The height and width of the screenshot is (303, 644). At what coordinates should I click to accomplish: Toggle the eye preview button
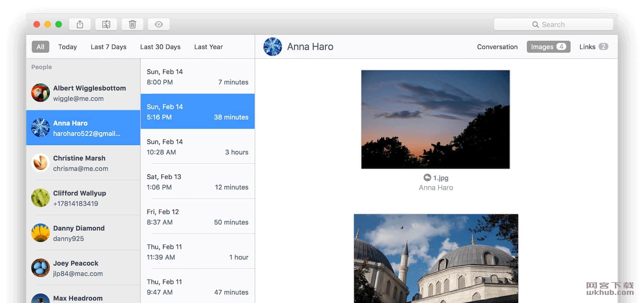click(159, 24)
